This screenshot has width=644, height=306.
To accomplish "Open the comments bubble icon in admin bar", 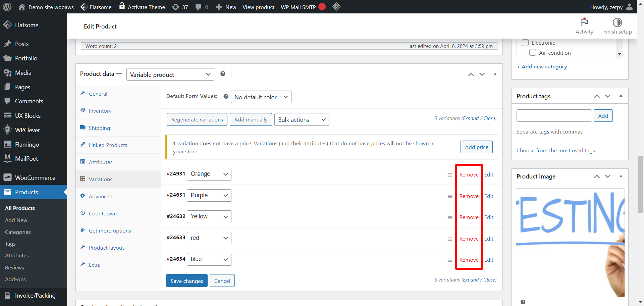I will [198, 7].
